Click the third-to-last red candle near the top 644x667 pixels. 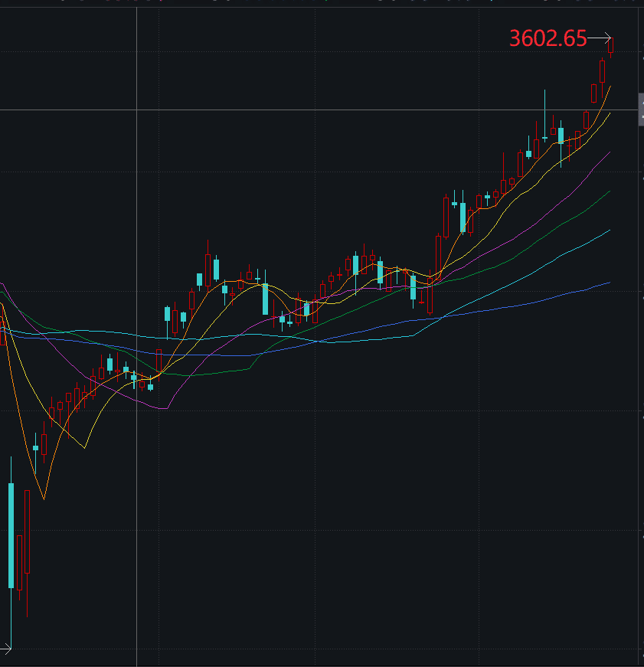[594, 93]
